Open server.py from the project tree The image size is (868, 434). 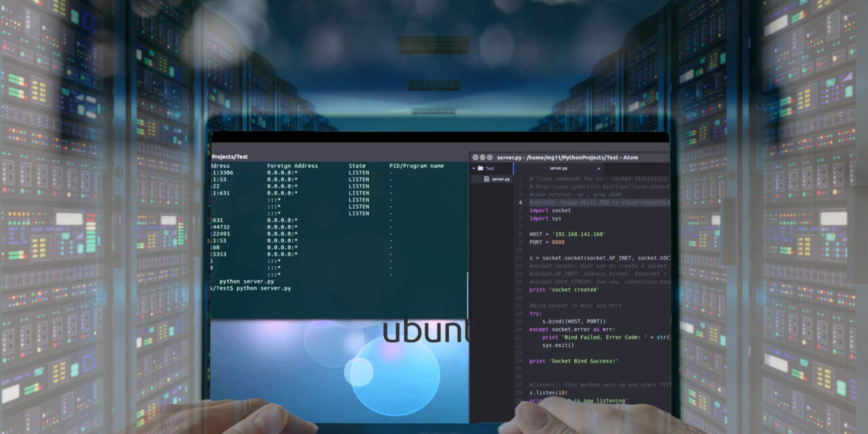(500, 179)
